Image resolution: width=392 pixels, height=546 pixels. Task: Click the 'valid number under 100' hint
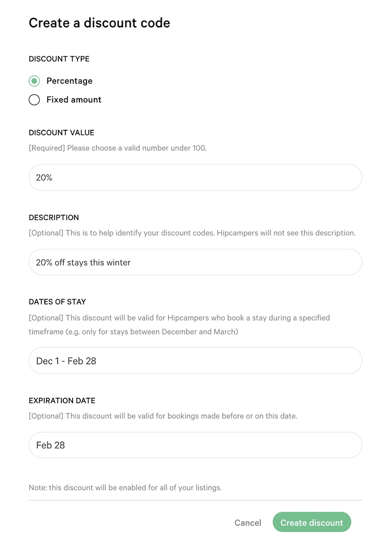pyautogui.click(x=118, y=148)
